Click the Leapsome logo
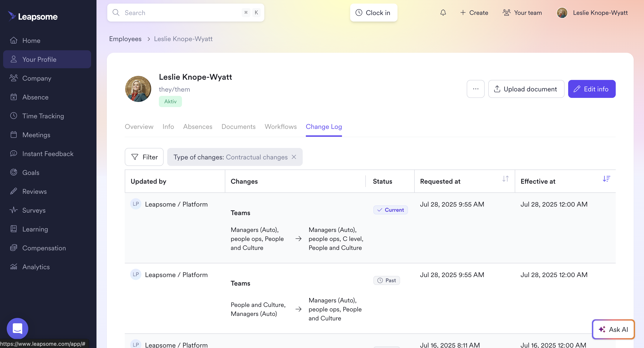 (x=33, y=17)
